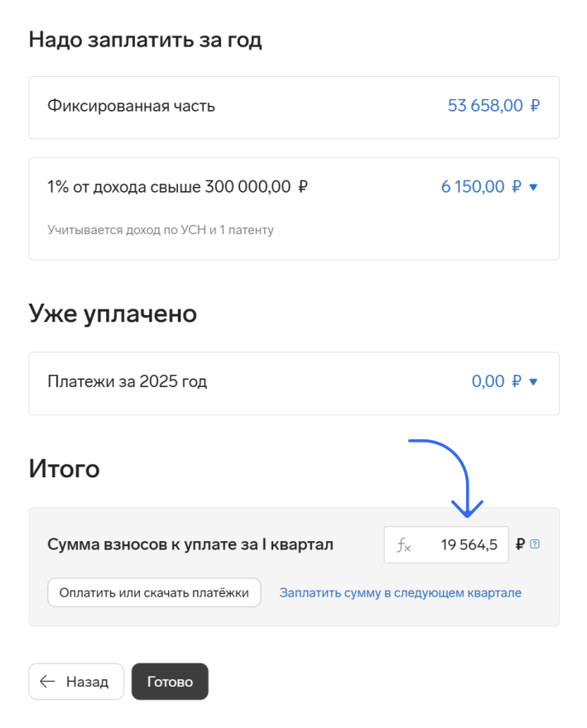The image size is (587, 728).
Task: Click the Итого section heading
Action: click(64, 468)
